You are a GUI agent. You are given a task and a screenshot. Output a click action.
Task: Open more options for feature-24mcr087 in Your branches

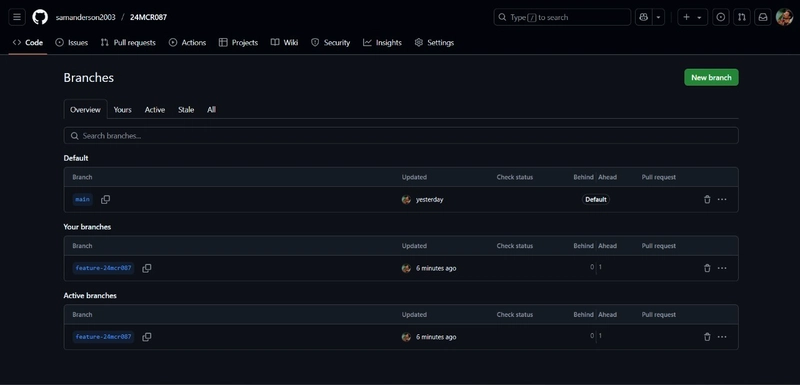click(722, 268)
